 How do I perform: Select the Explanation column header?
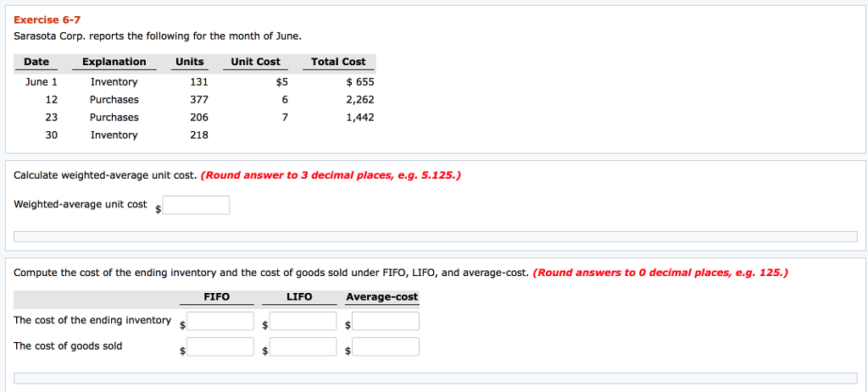[114, 62]
